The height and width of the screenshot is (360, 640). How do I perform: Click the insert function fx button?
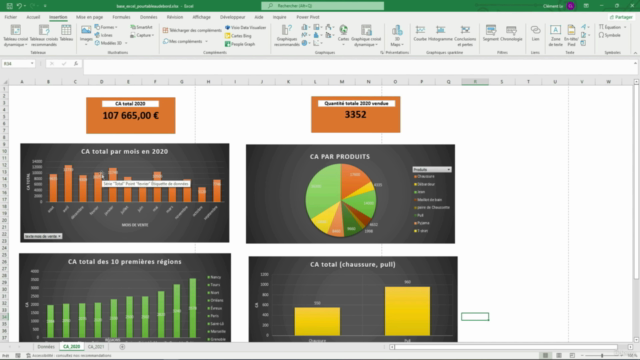click(76, 64)
